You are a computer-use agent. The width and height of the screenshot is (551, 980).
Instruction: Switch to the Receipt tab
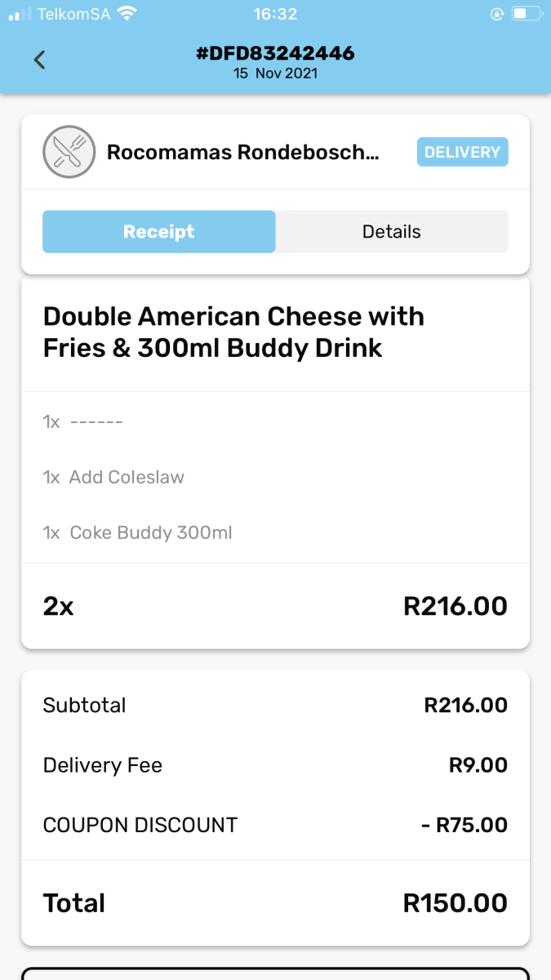click(159, 232)
